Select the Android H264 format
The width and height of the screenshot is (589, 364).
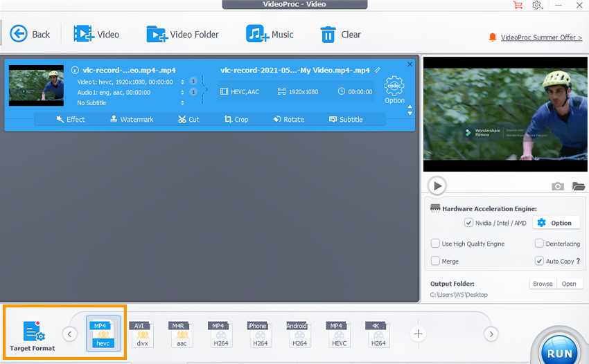click(x=299, y=334)
